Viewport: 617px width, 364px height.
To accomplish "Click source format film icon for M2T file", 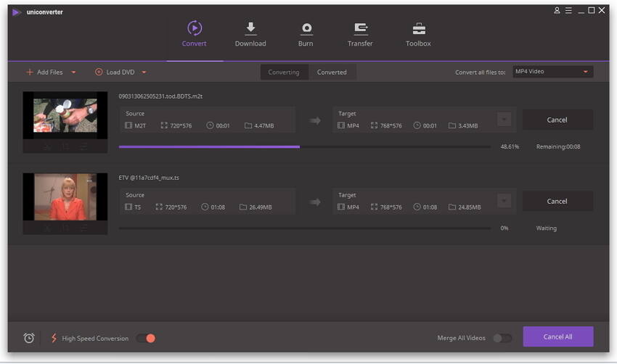I will point(128,125).
